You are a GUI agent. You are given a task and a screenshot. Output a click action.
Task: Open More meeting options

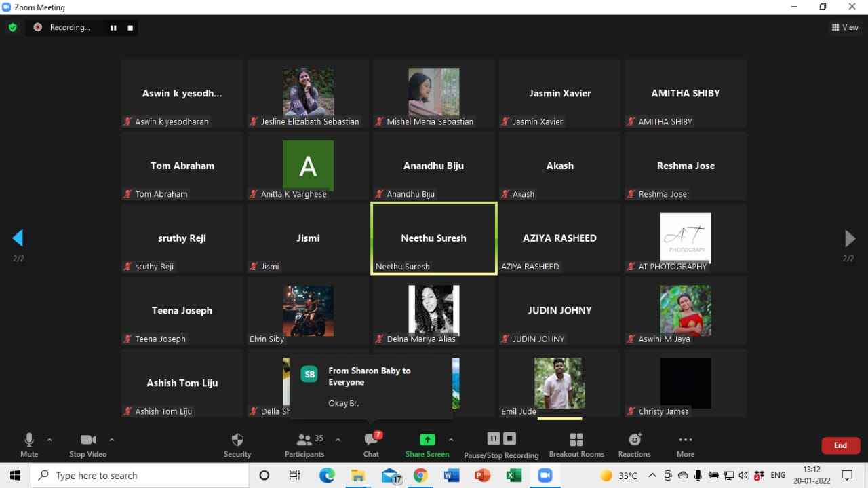[x=685, y=444]
